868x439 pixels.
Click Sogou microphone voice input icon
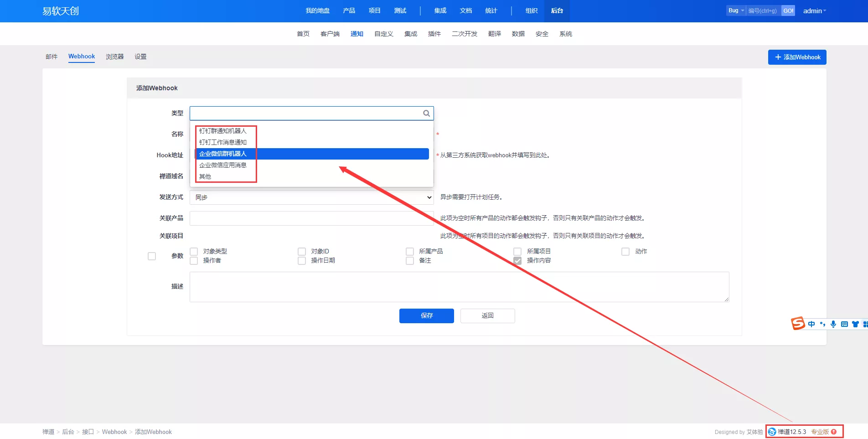click(833, 324)
